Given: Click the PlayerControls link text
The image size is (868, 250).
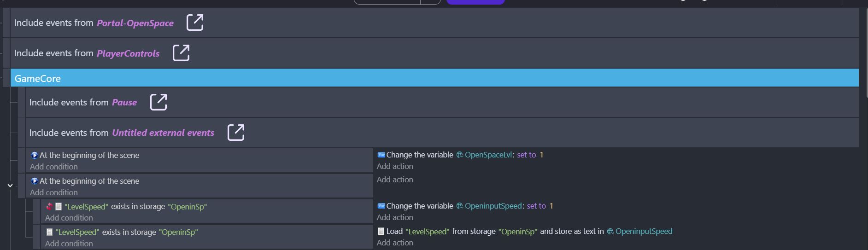Looking at the screenshot, I should coord(128,53).
